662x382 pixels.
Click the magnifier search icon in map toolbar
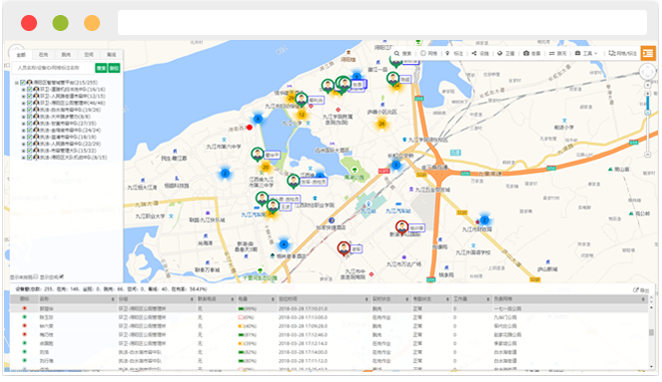point(397,54)
